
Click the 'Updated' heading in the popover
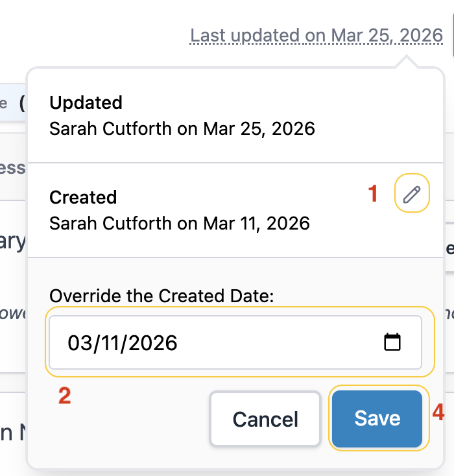click(x=86, y=102)
